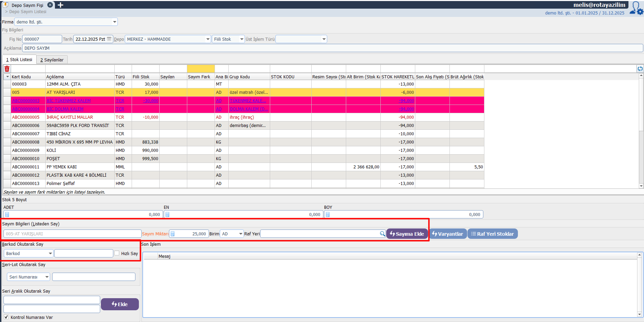Open user settings icon at top right
The height and width of the screenshot is (322, 644).
point(636,8)
